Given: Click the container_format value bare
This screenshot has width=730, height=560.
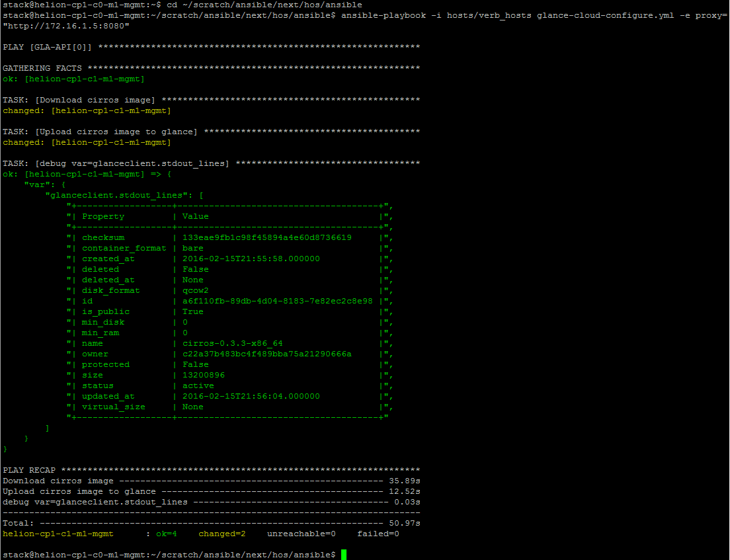Looking at the screenshot, I should tap(192, 248).
